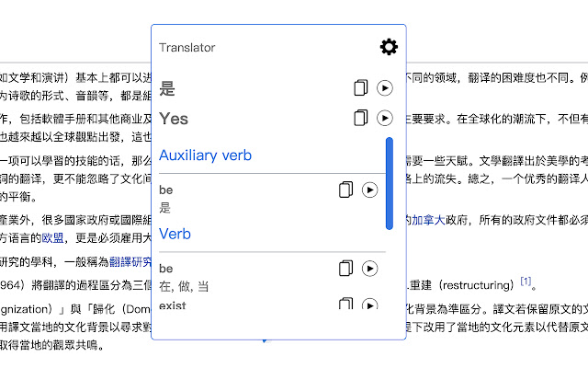Image resolution: width=588 pixels, height=368 pixels.
Task: Click the translated word 'Yes'
Action: tap(174, 118)
